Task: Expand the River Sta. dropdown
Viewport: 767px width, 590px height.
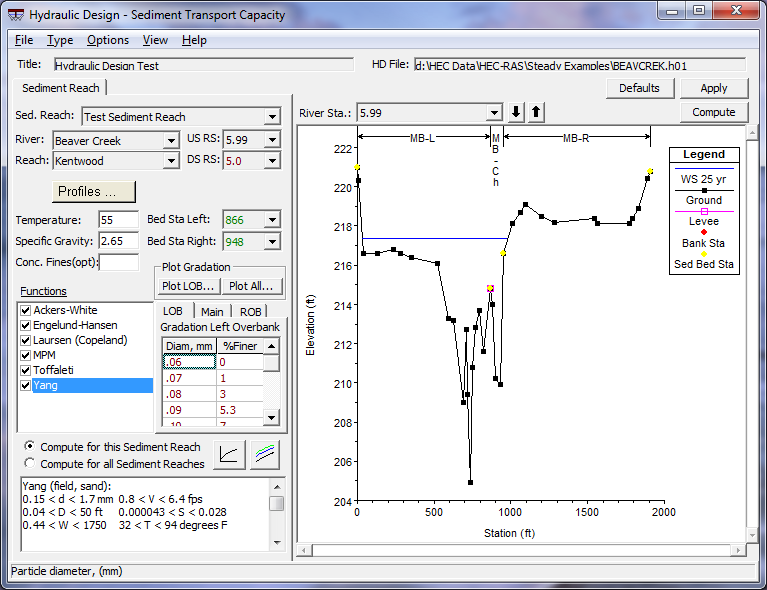Action: point(494,113)
